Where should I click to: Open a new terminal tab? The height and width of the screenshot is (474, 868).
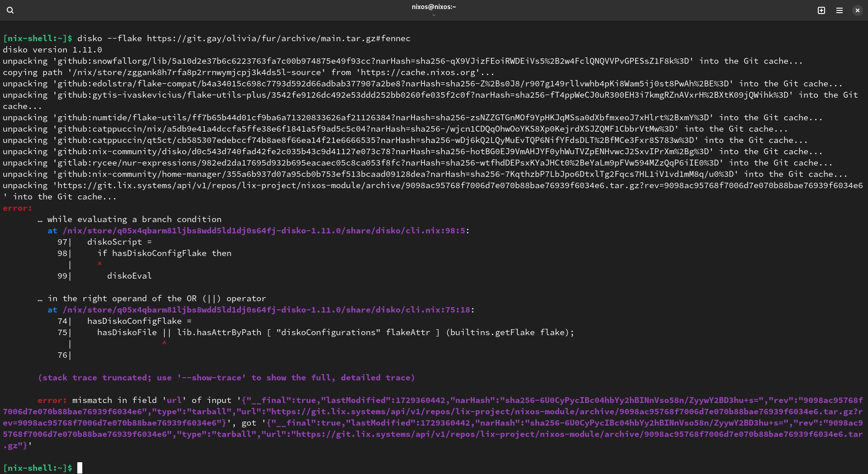(821, 10)
